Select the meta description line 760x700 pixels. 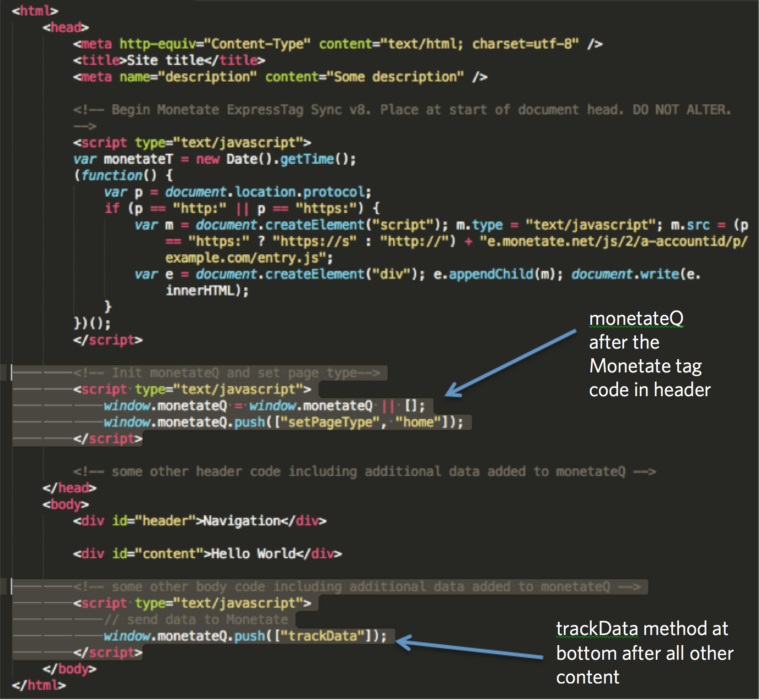[280, 76]
